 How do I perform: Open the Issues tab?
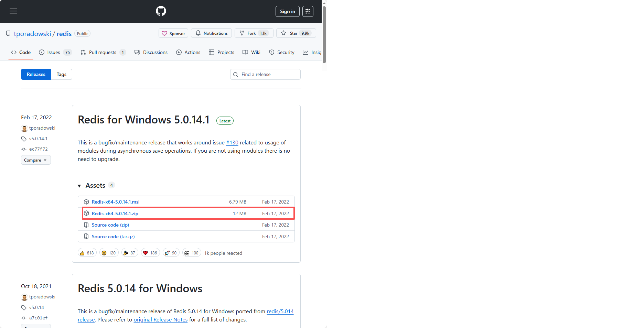(54, 53)
